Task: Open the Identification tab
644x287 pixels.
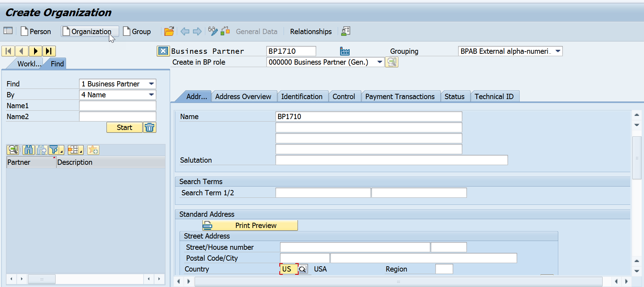Action: [x=301, y=97]
